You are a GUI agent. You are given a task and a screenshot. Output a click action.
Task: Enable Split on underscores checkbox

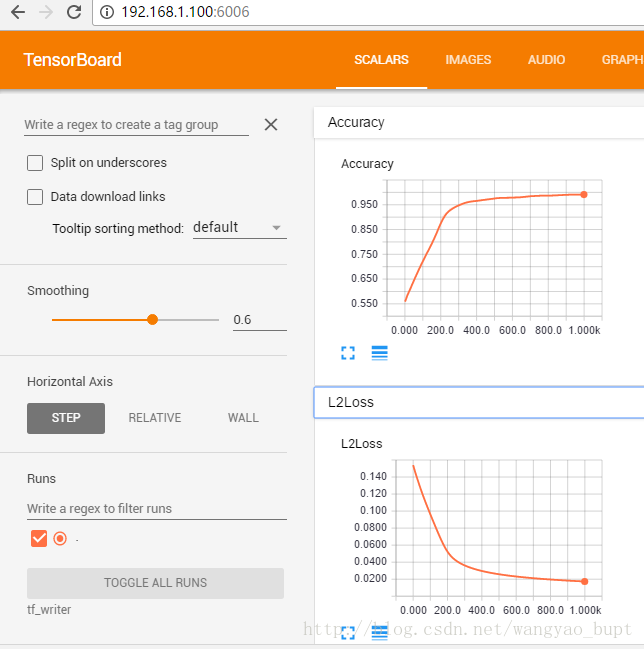point(35,163)
